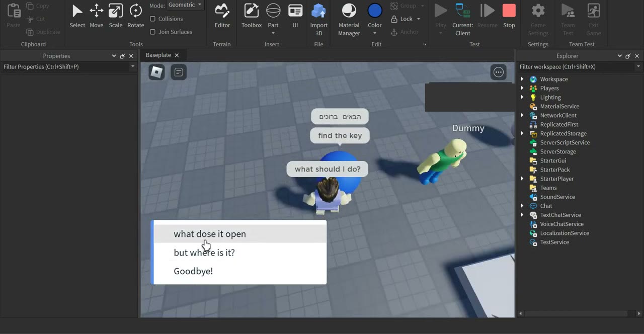Close the Baseplate tab
Screen dimensions: 644x334
pyautogui.click(x=177, y=55)
